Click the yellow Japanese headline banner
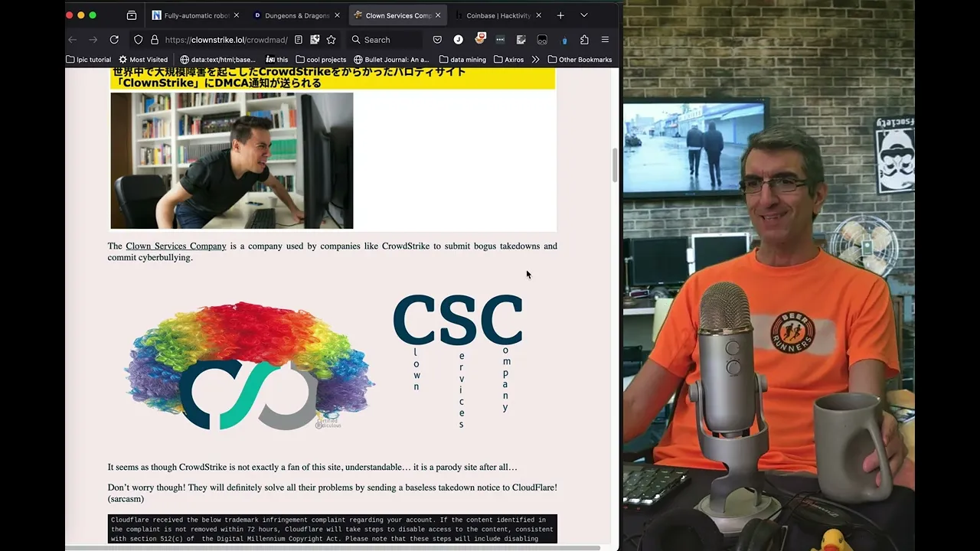The image size is (980, 551). [332, 77]
